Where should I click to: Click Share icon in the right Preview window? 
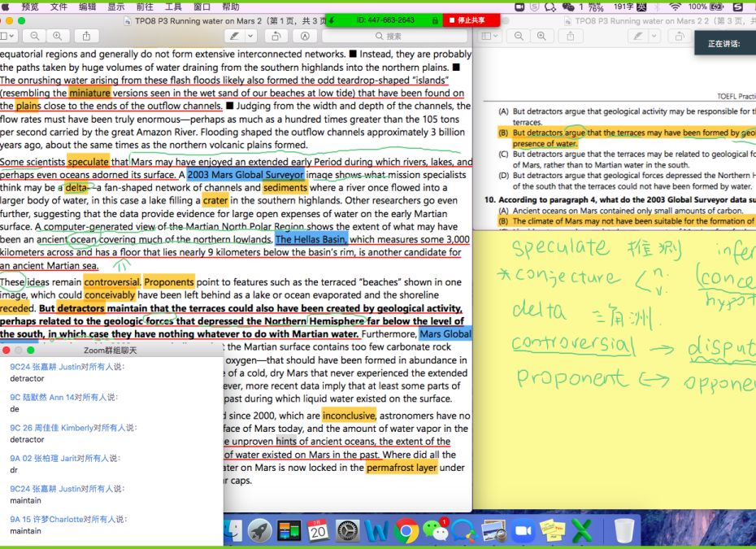(571, 36)
